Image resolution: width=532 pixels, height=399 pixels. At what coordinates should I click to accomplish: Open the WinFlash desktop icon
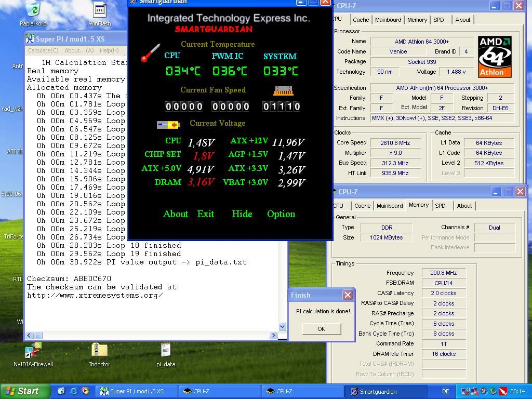[100, 10]
